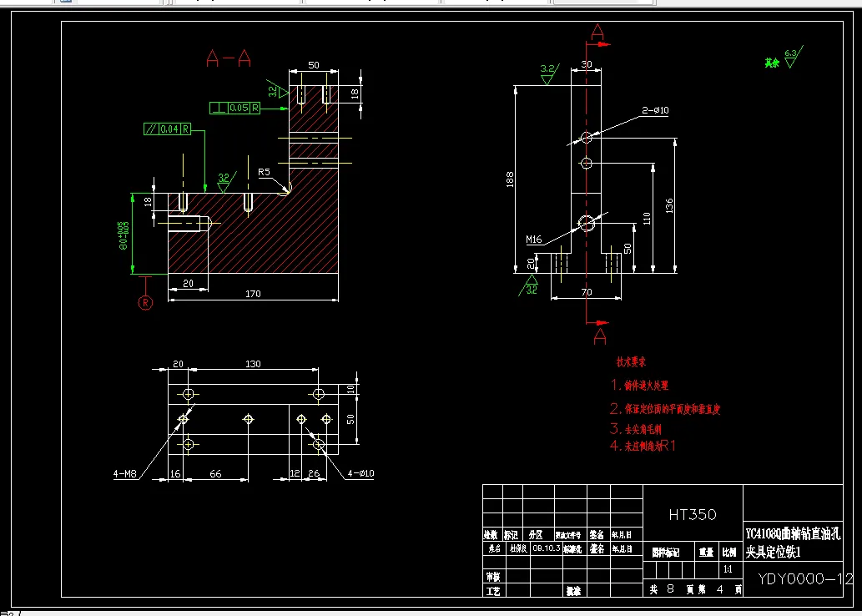This screenshot has width=862, height=616.
Task: Click the red datum R circle symbol
Action: [145, 302]
